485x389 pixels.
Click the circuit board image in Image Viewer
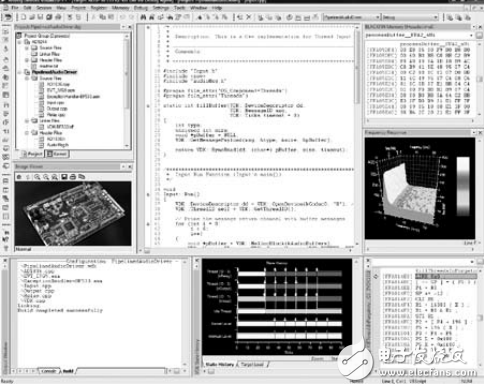coord(73,214)
